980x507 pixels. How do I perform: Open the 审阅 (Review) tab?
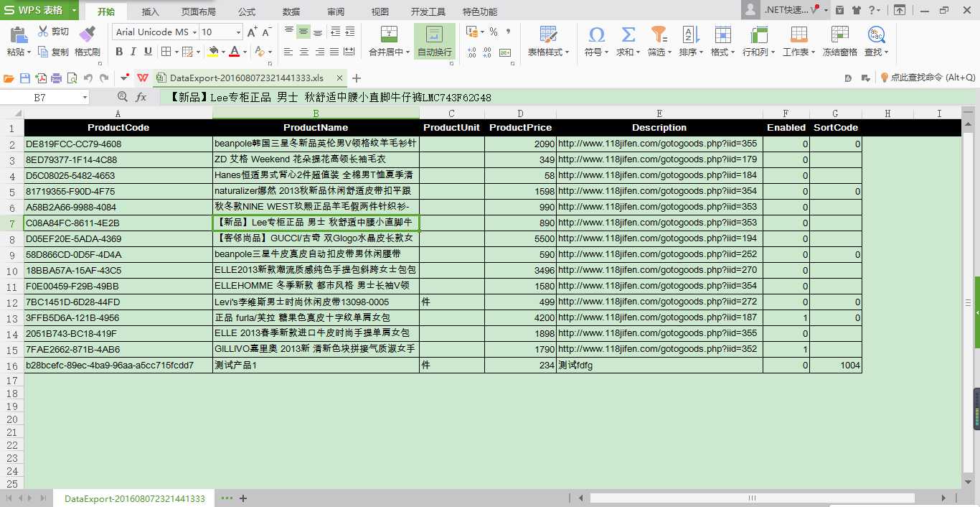point(336,12)
